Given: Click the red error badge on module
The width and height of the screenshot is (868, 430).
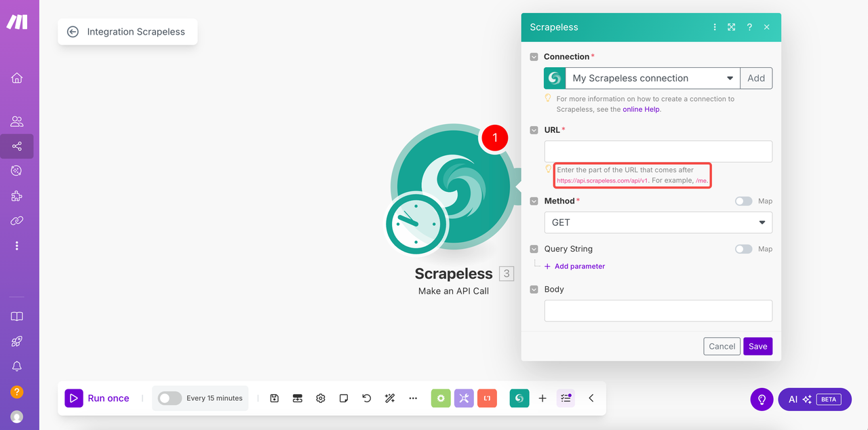Looking at the screenshot, I should tap(495, 138).
